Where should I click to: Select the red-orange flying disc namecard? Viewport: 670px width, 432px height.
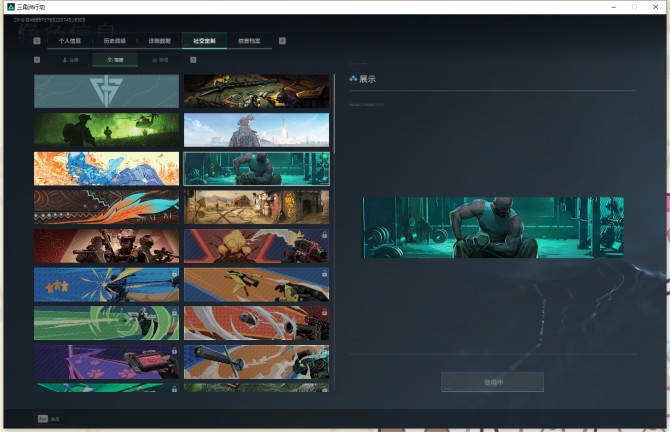coord(256,323)
